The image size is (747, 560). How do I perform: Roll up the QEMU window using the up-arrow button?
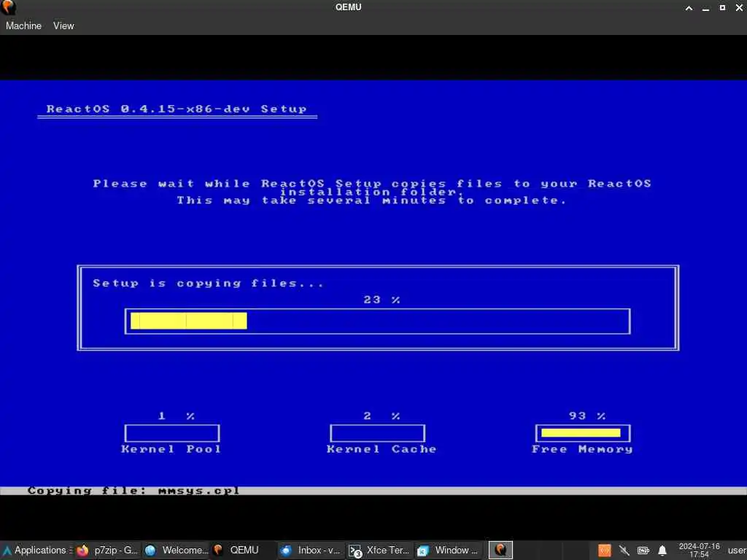689,8
